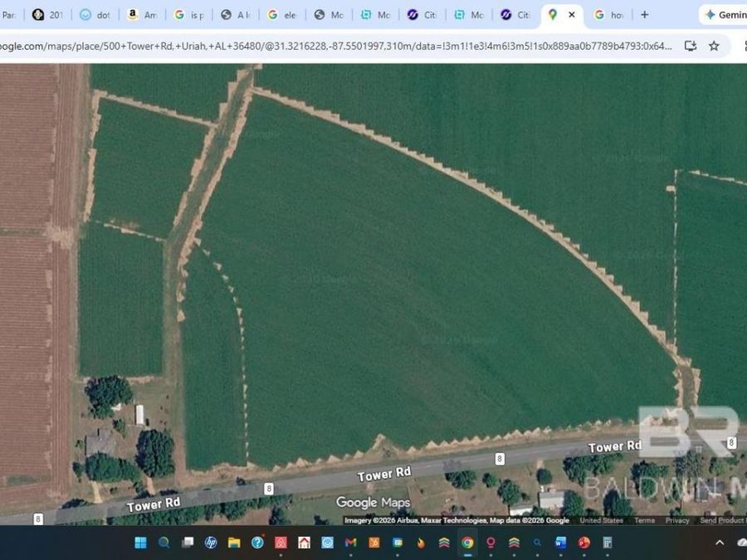Screen dimensions: 747x560
Task: Open the Calculator from the taskbar
Action: pyautogui.click(x=607, y=543)
